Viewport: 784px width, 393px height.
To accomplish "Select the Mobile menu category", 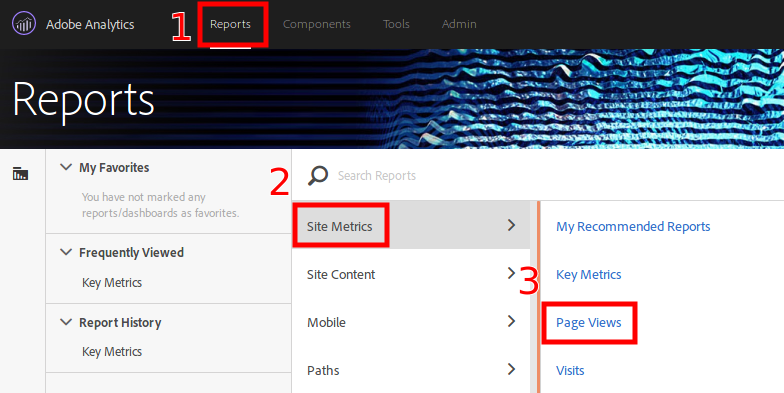I will click(411, 322).
